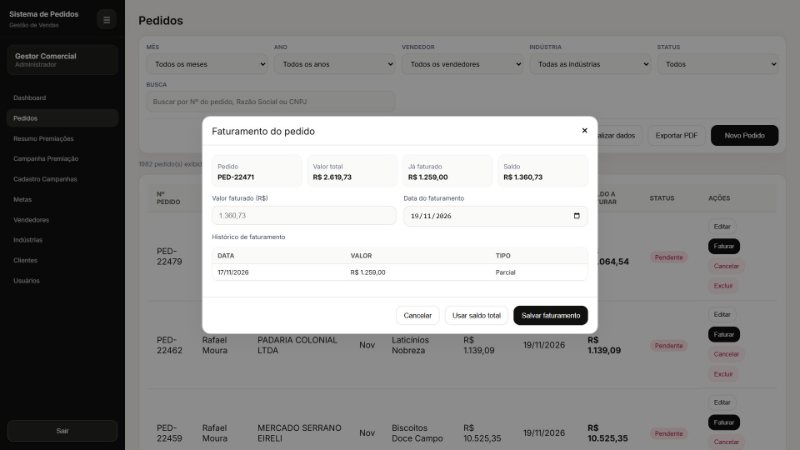This screenshot has height=450, width=800.
Task: Click the Parcial type in billing history
Action: [x=505, y=272]
